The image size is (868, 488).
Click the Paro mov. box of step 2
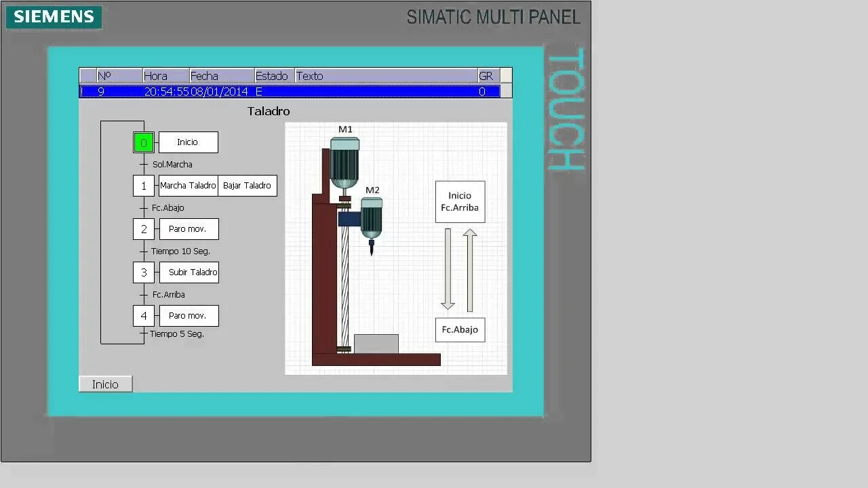click(189, 229)
